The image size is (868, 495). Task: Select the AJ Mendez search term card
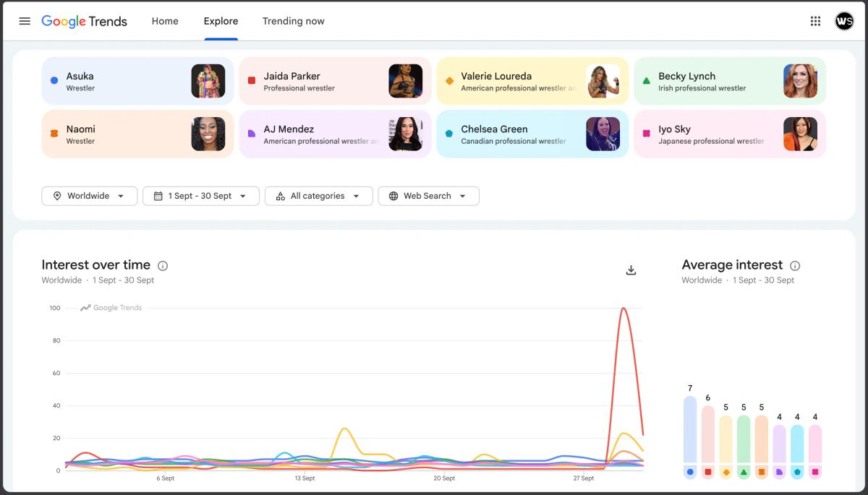pos(335,134)
